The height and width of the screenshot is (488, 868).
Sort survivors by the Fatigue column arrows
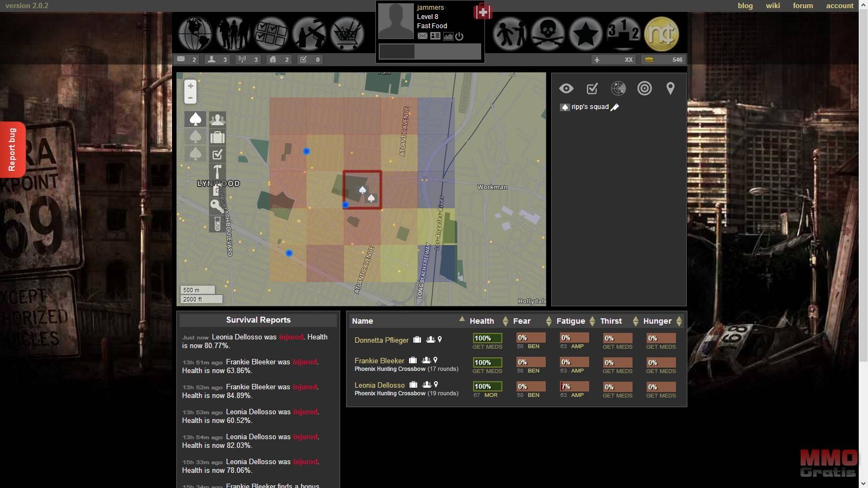592,321
